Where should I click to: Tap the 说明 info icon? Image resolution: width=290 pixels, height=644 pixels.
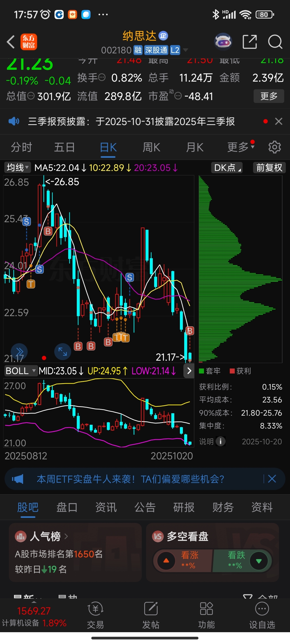click(x=220, y=441)
